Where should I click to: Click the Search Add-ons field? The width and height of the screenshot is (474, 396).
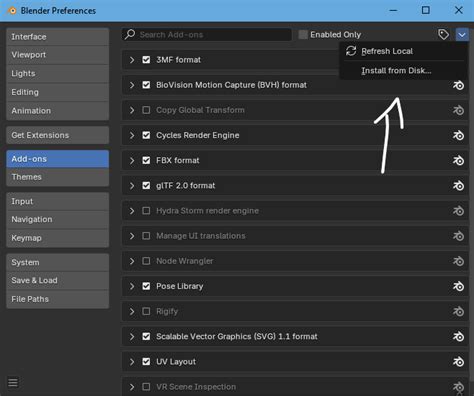click(x=207, y=34)
